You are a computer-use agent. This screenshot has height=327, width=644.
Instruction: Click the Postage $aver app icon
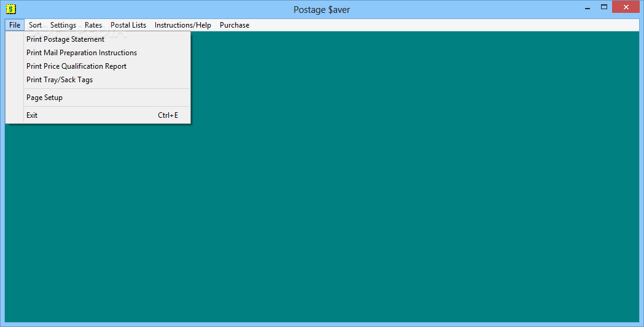11,9
